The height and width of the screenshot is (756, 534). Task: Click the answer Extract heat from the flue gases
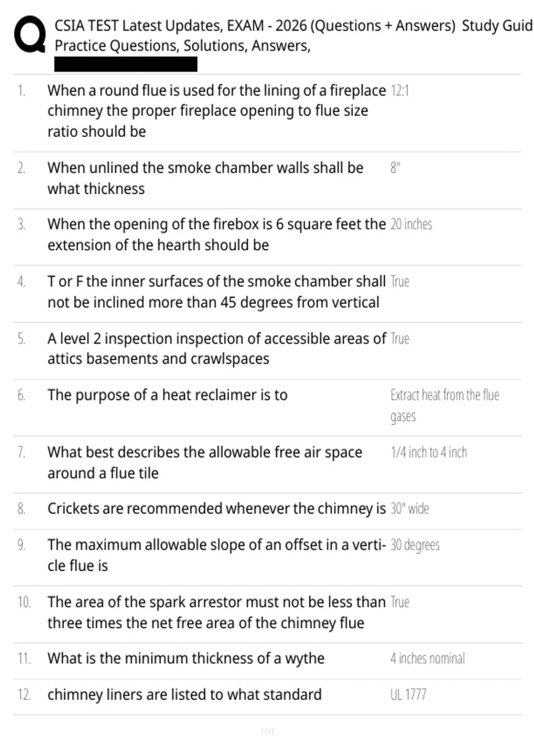[x=445, y=406]
